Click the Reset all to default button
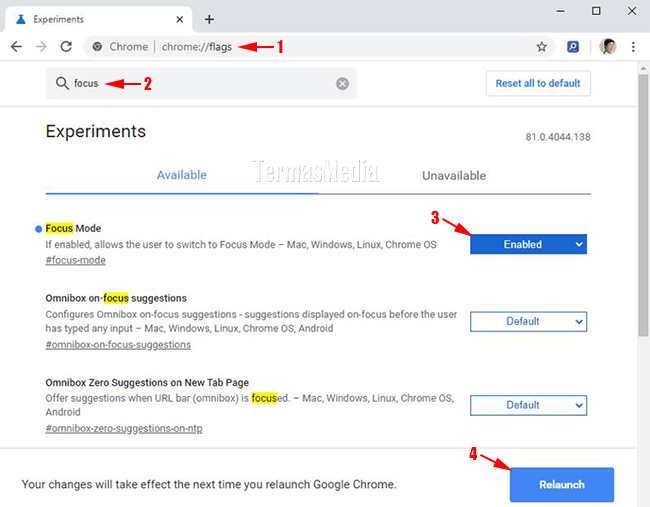Screen dimensions: 650x507 tap(538, 83)
